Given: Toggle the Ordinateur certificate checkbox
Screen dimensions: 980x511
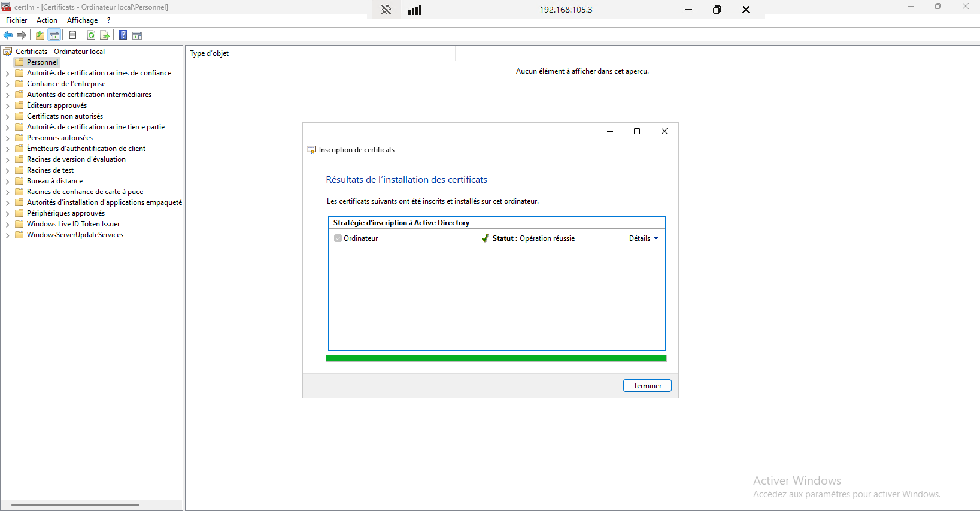Looking at the screenshot, I should click(338, 238).
